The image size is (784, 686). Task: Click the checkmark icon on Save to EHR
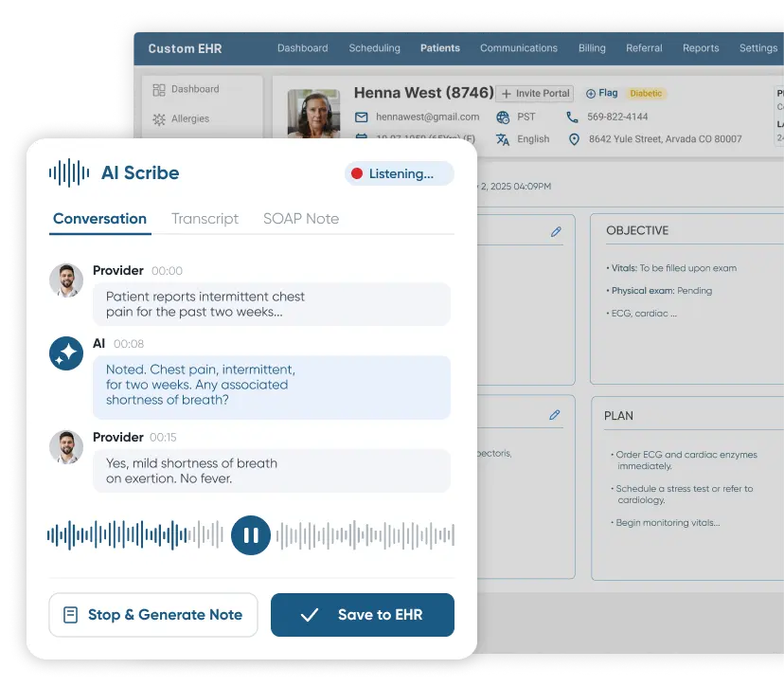click(310, 615)
